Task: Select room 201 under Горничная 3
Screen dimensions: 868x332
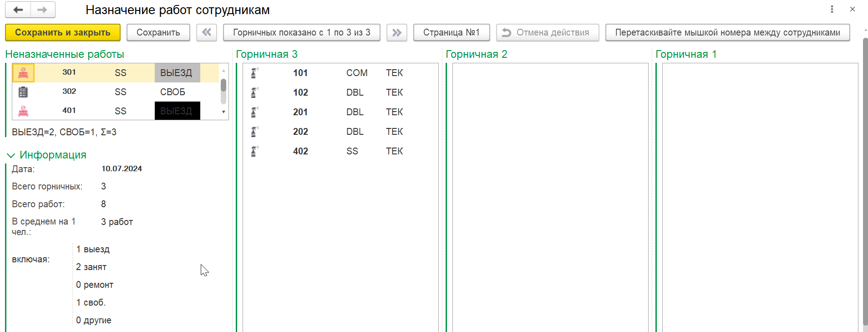Action: pyautogui.click(x=300, y=112)
